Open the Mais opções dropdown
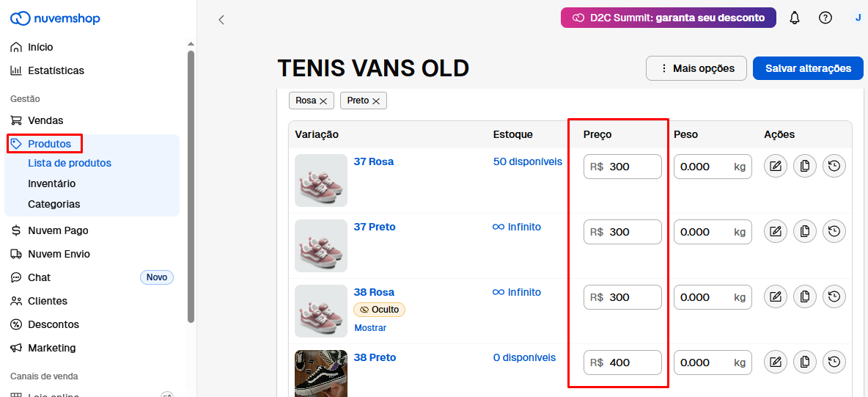 click(x=696, y=68)
